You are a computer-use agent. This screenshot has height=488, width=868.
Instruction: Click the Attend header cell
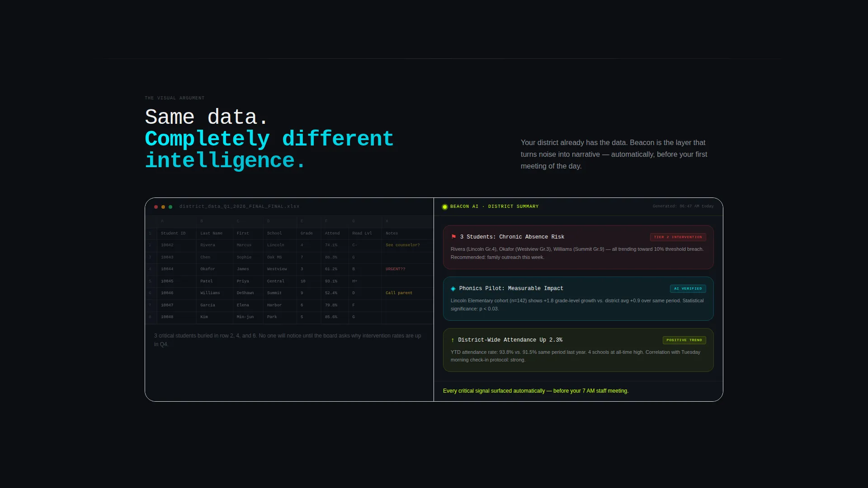pyautogui.click(x=335, y=234)
